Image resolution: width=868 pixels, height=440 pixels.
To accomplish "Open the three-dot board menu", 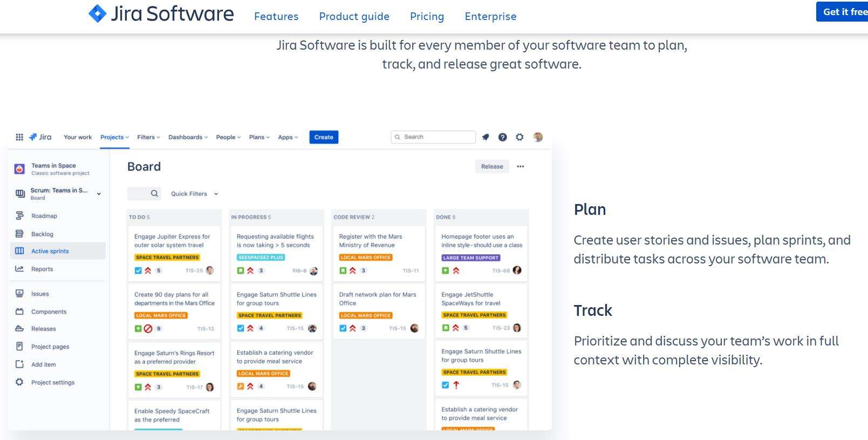I will (x=521, y=166).
